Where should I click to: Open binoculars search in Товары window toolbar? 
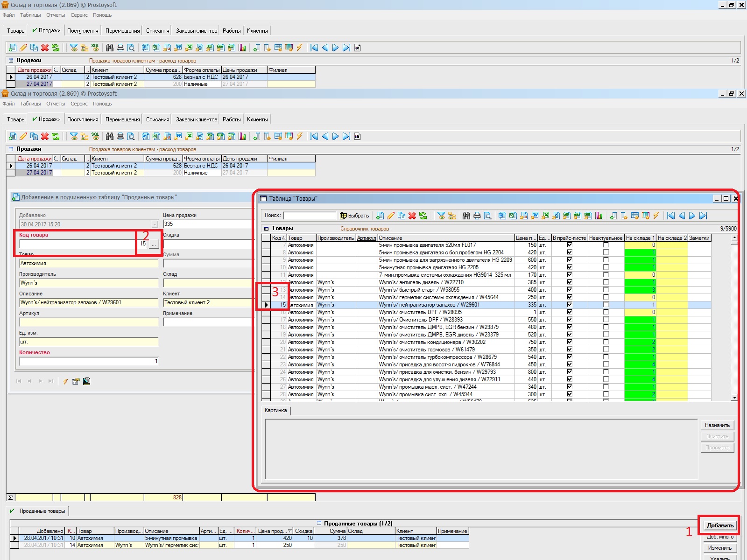(x=466, y=216)
